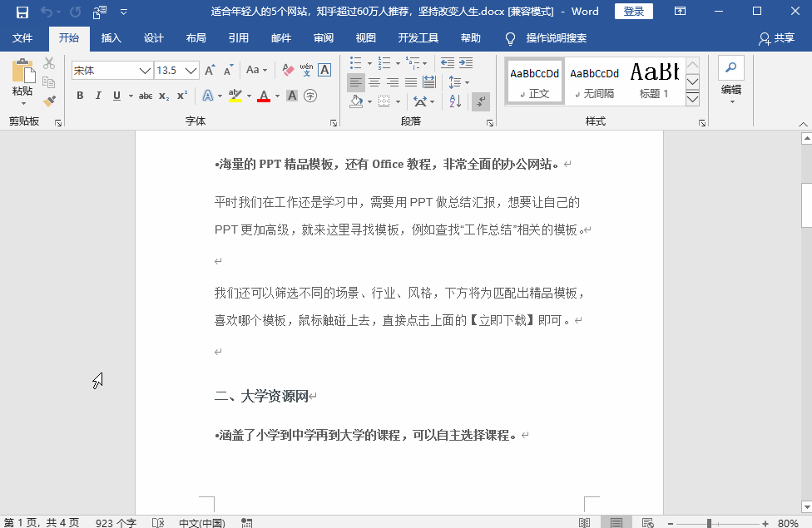Select the subscript icon
The height and width of the screenshot is (528, 812).
164,95
